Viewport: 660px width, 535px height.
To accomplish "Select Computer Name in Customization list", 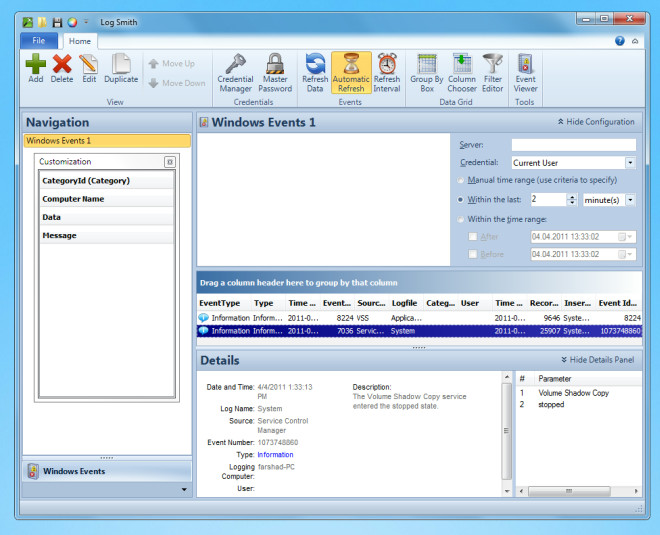I will tap(106, 199).
